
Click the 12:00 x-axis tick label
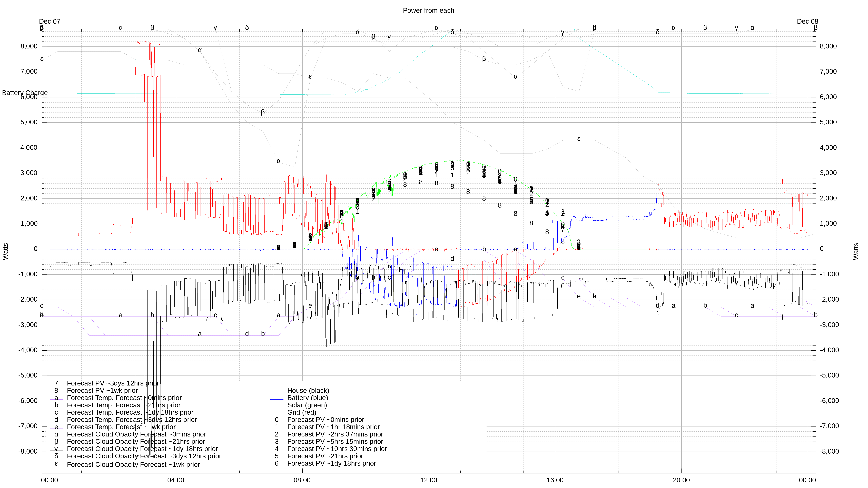point(429,480)
